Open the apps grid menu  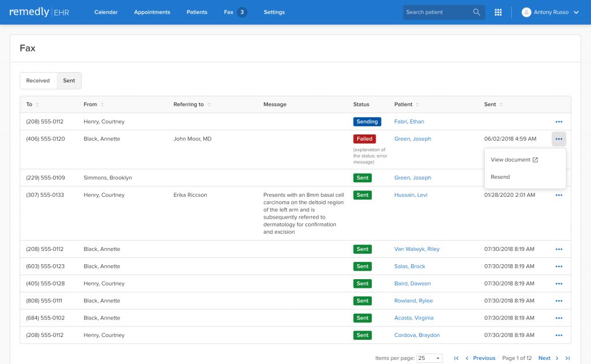[x=498, y=12]
